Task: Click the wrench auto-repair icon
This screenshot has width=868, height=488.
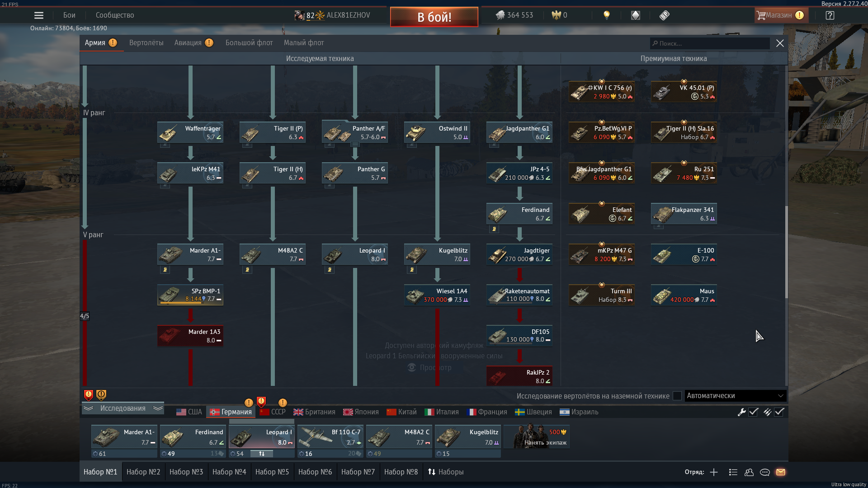Action: pos(742,412)
